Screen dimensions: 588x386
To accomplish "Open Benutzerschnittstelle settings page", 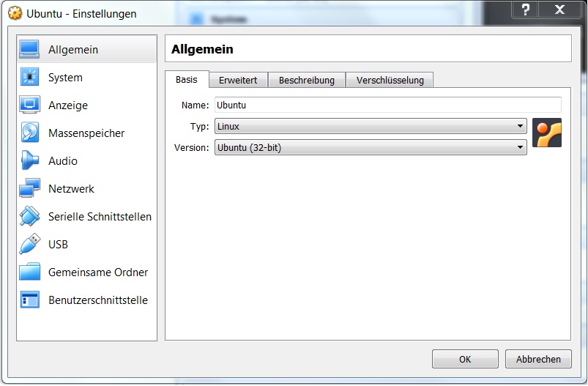I will point(86,300).
